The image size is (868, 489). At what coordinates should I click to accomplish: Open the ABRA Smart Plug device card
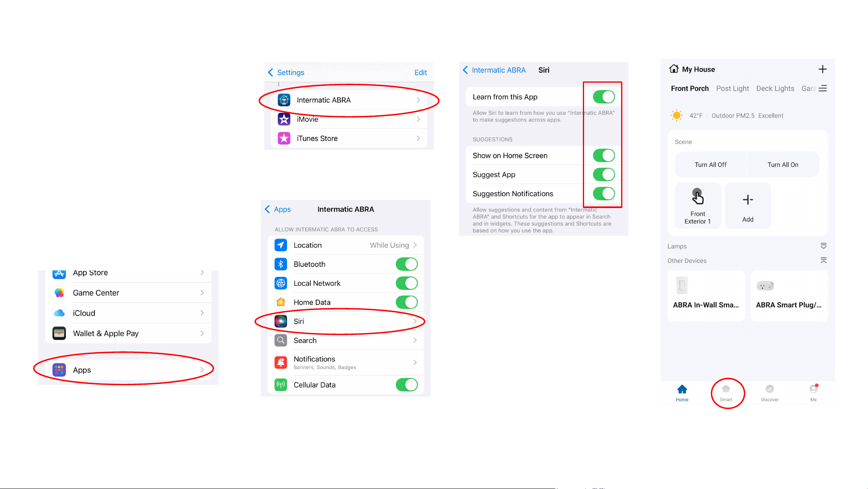click(789, 296)
